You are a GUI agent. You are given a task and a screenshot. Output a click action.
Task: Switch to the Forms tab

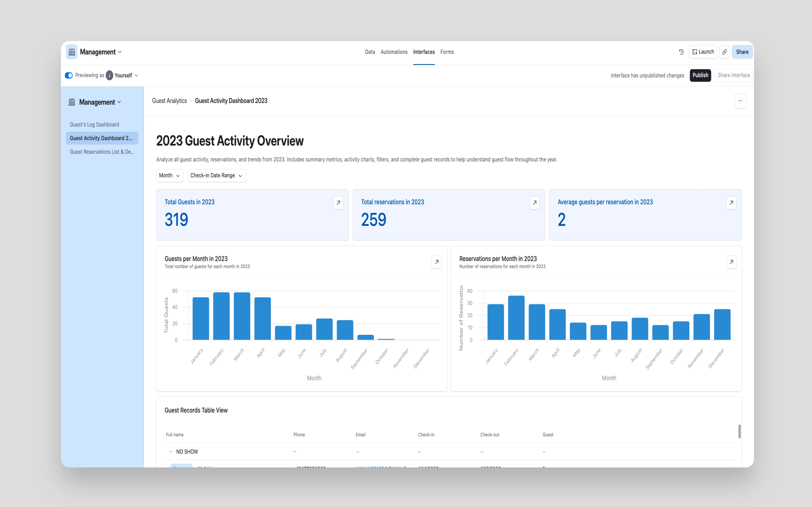click(x=447, y=52)
